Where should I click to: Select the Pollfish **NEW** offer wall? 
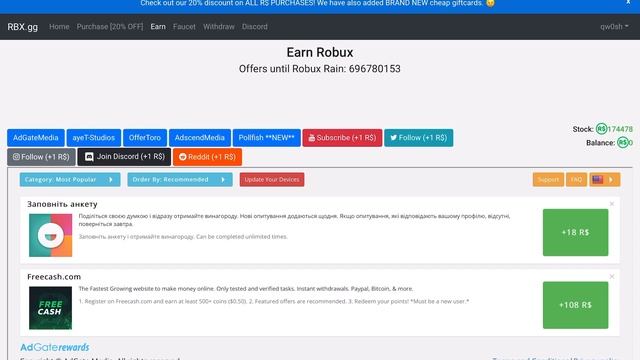pyautogui.click(x=267, y=138)
